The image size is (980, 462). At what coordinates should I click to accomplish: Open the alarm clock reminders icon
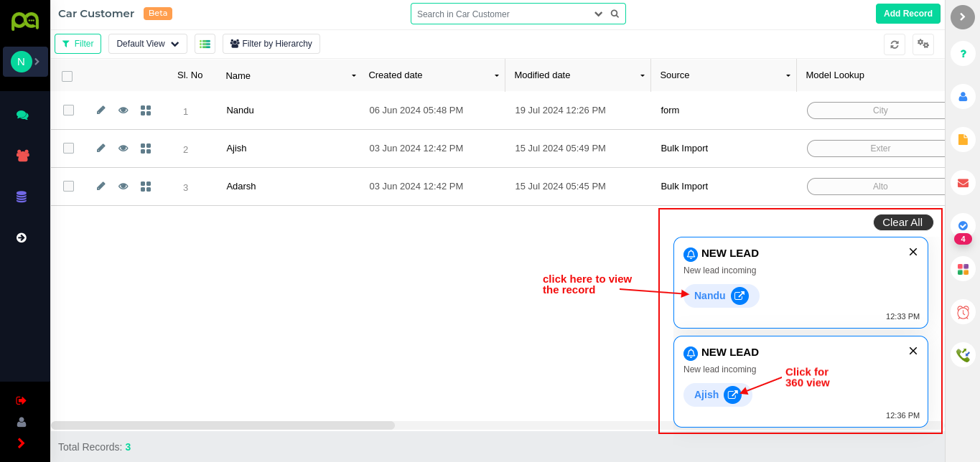pyautogui.click(x=963, y=312)
